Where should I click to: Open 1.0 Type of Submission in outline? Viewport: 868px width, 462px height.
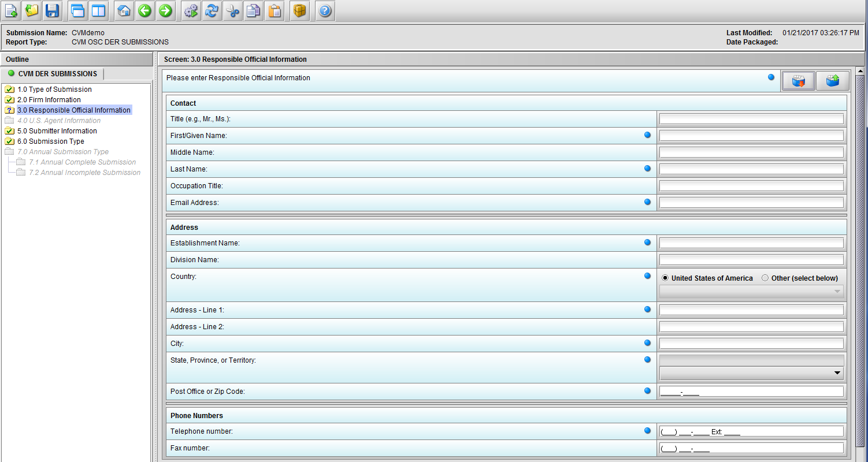[54, 89]
